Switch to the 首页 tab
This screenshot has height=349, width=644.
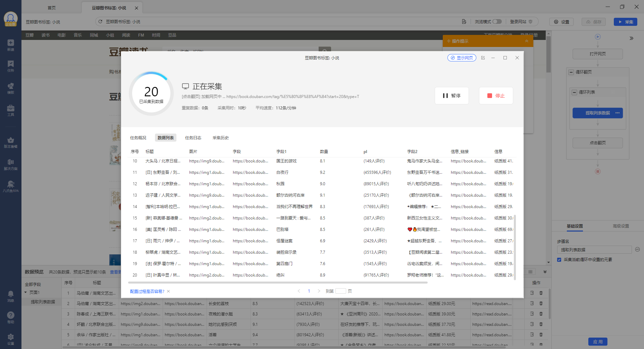tap(52, 8)
